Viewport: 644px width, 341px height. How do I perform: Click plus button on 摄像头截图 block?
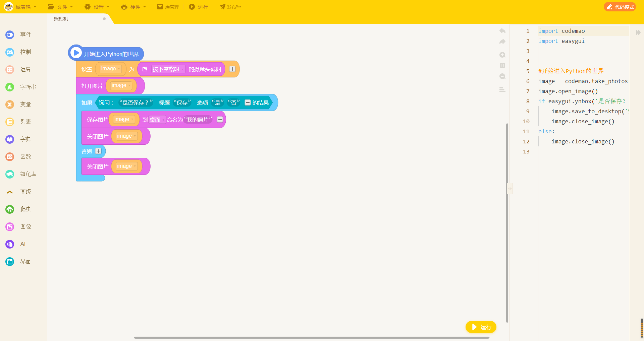pos(232,69)
